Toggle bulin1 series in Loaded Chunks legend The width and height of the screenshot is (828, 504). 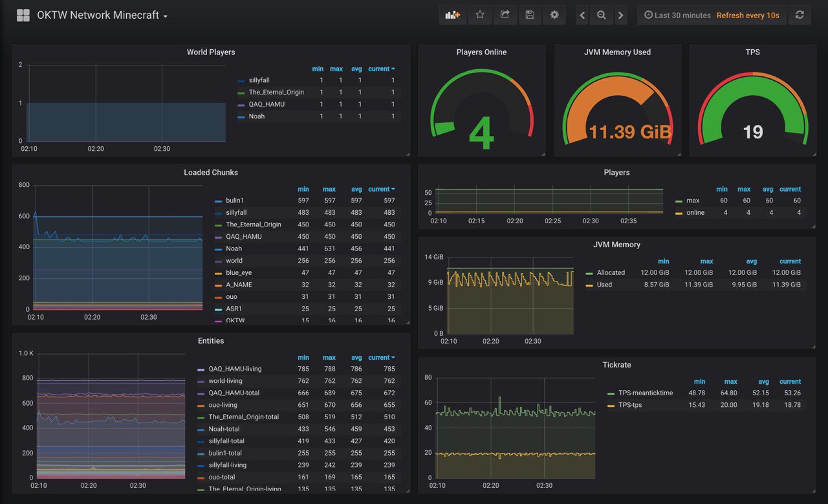click(235, 201)
